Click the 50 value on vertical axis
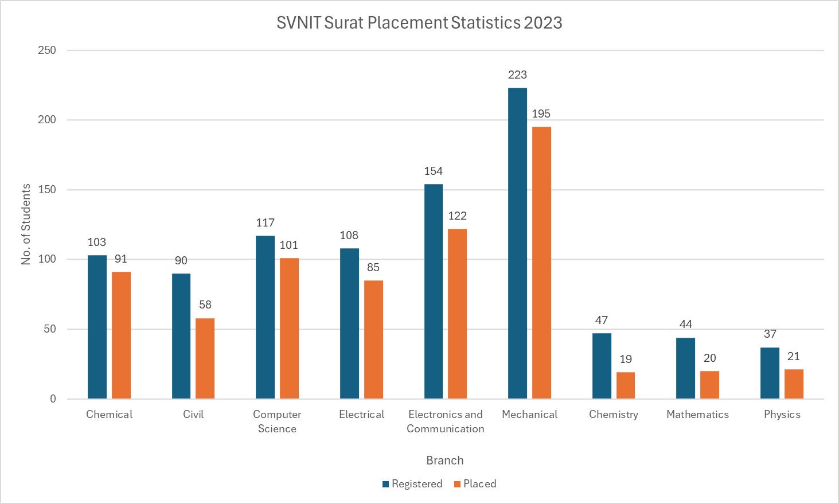Viewport: 839px width, 504px height. point(50,329)
